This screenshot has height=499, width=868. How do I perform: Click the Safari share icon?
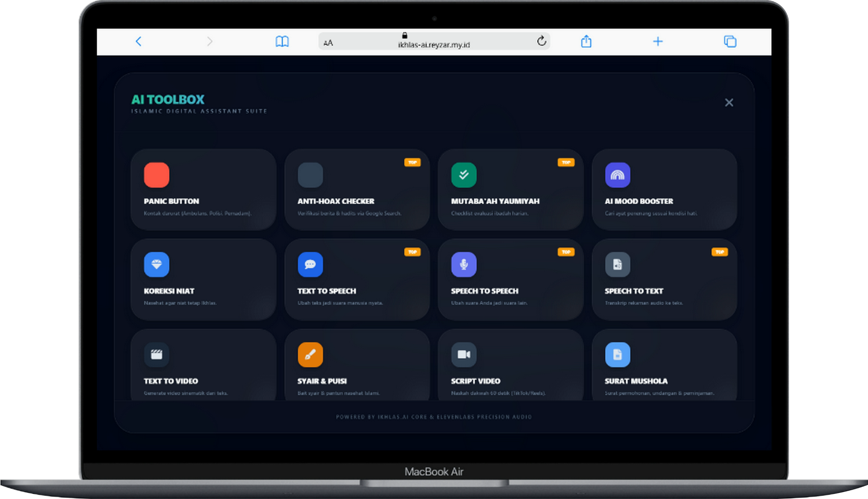click(586, 41)
